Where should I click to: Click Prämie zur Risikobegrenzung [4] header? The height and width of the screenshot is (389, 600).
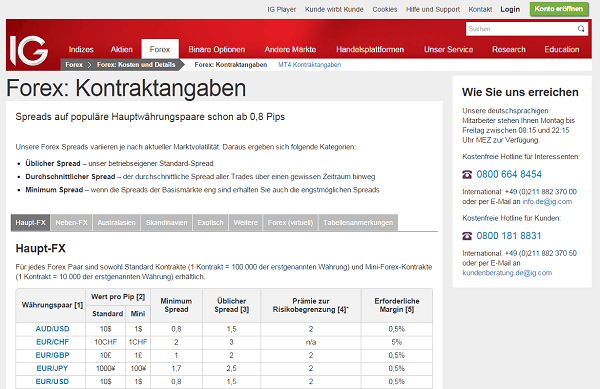(311, 305)
